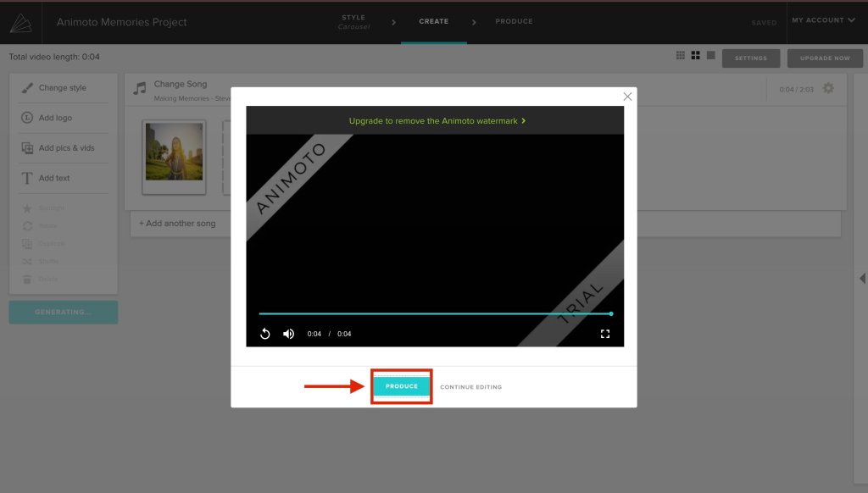Click Total video length: 0:04 text
The width and height of the screenshot is (868, 493).
54,57
